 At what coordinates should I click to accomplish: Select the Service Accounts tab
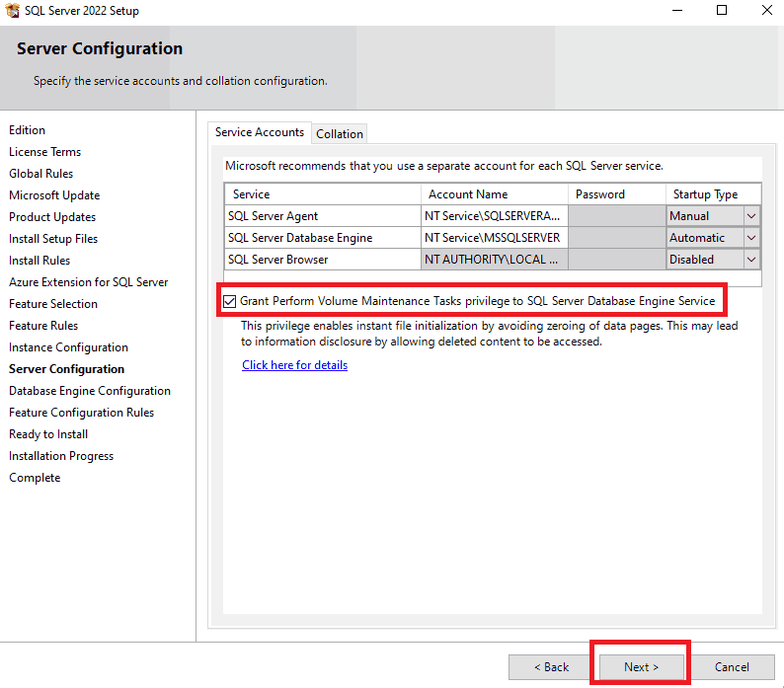260,132
